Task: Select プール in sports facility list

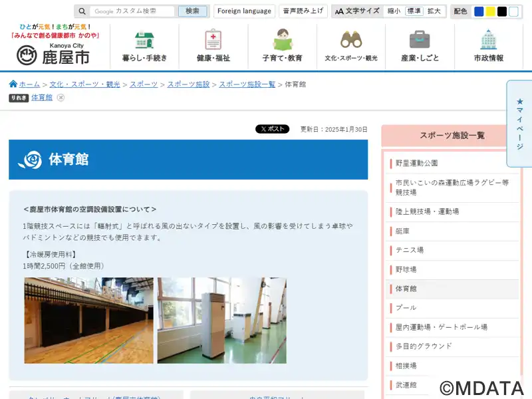Action: pos(406,308)
